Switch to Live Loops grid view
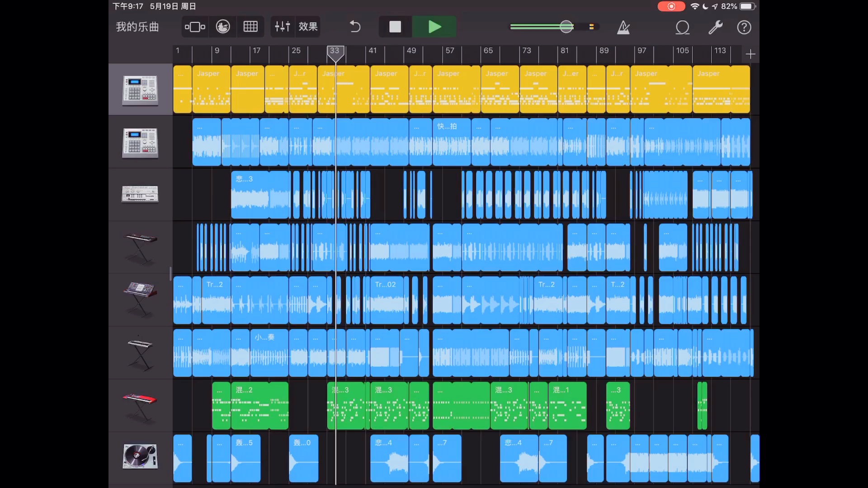This screenshot has width=868, height=488. [x=250, y=27]
